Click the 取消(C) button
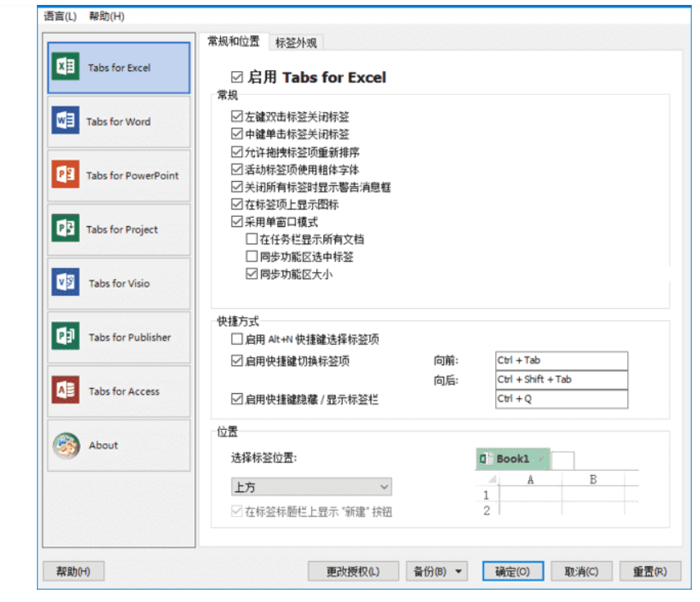The width and height of the screenshot is (700, 602). (x=581, y=571)
